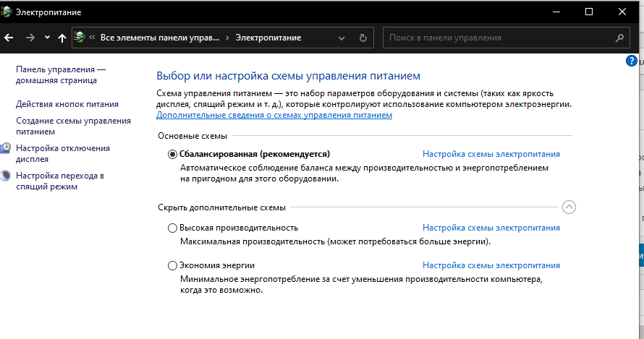The width and height of the screenshot is (644, 339).
Task: Click Все элементы панели управ... breadcrumb
Action: tap(160, 38)
